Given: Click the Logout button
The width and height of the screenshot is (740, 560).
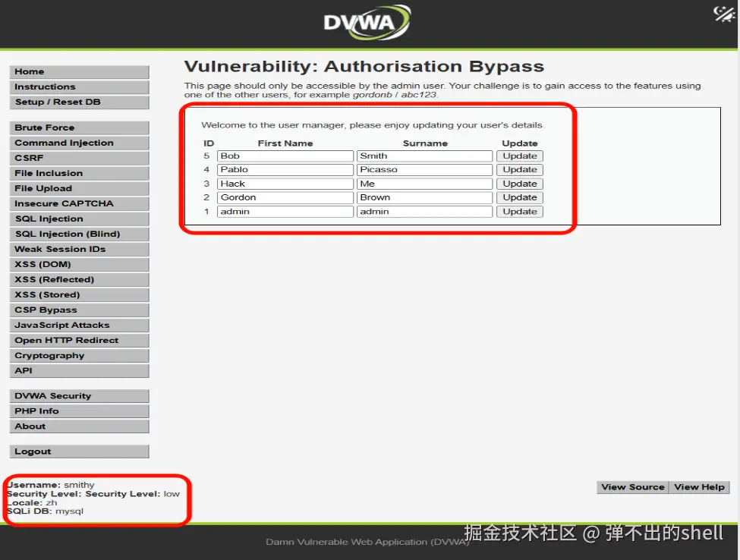Looking at the screenshot, I should tap(79, 451).
